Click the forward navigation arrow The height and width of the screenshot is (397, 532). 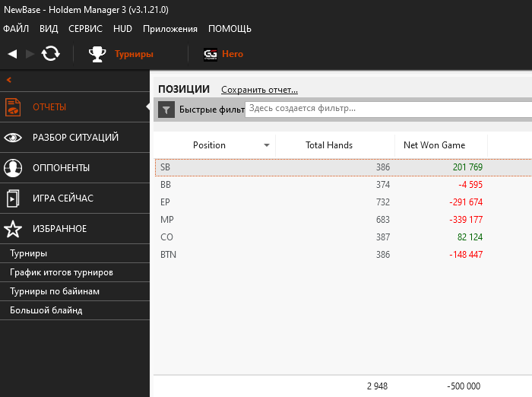point(30,54)
